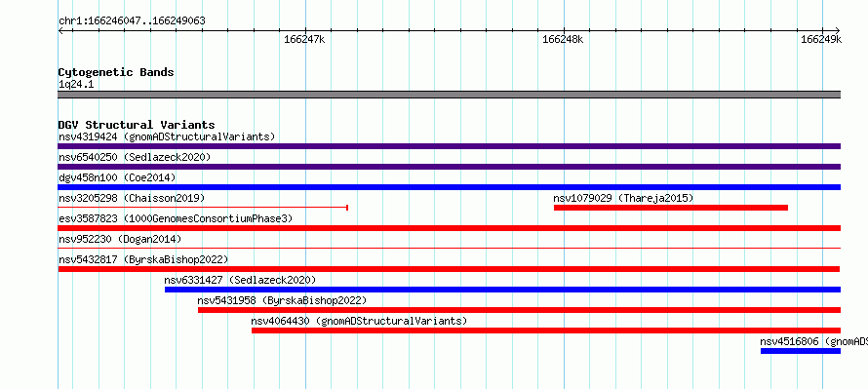Viewport: 868px width, 389px height.
Task: Click the nsv4064430 red variant bar
Action: tap(546, 331)
